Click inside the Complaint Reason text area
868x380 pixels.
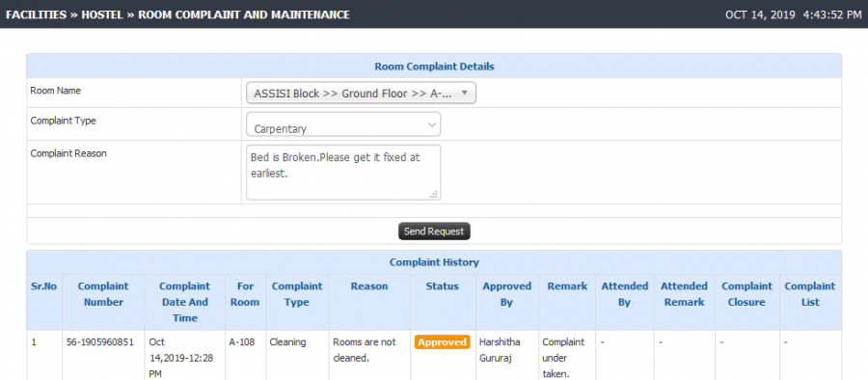click(x=343, y=173)
